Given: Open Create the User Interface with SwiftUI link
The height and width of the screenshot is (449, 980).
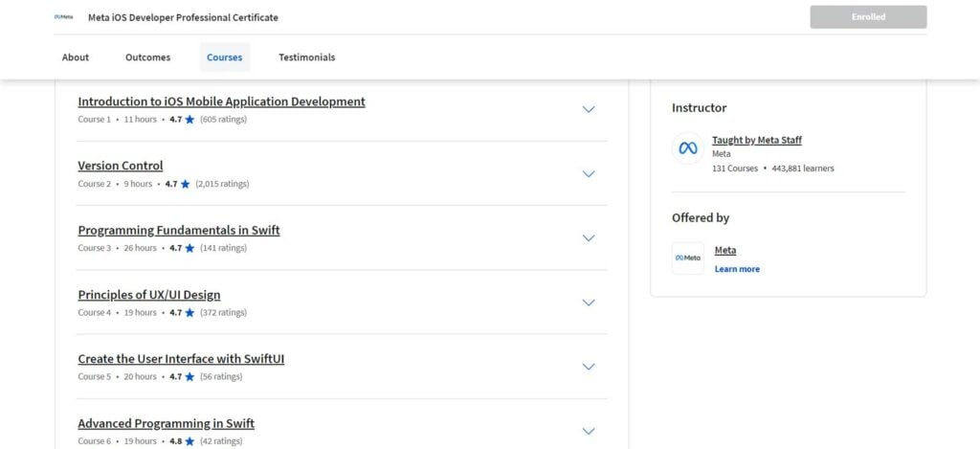Looking at the screenshot, I should coord(181,359).
